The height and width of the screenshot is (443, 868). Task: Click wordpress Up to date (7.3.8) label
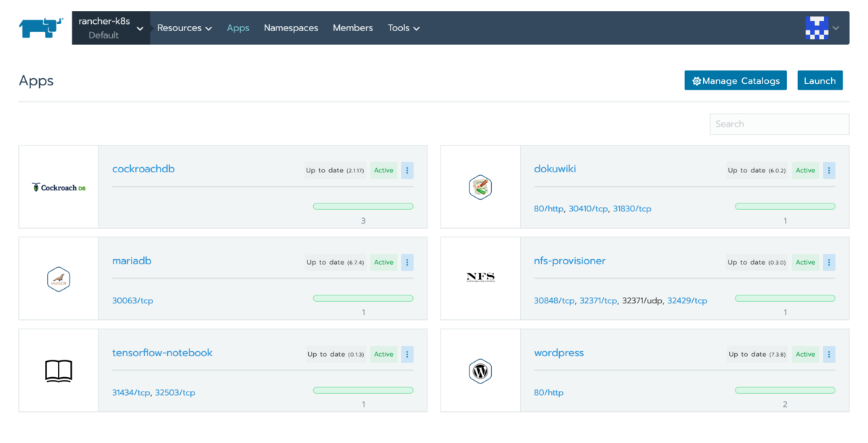point(757,355)
